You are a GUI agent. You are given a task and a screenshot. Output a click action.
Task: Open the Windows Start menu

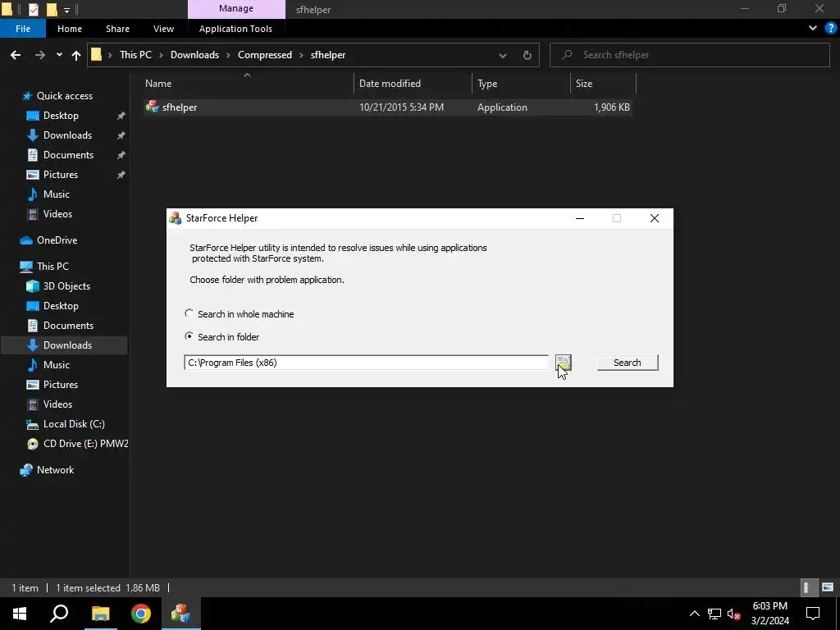click(20, 614)
